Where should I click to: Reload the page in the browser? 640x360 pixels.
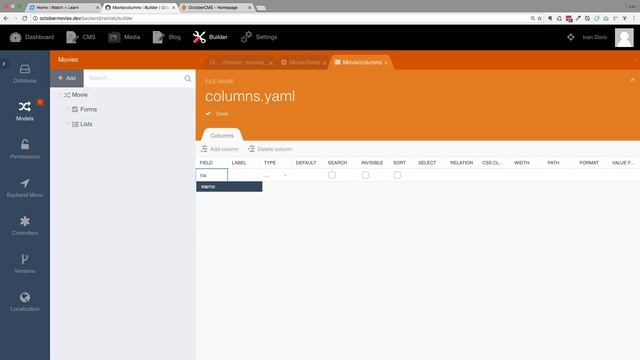pyautogui.click(x=24, y=18)
